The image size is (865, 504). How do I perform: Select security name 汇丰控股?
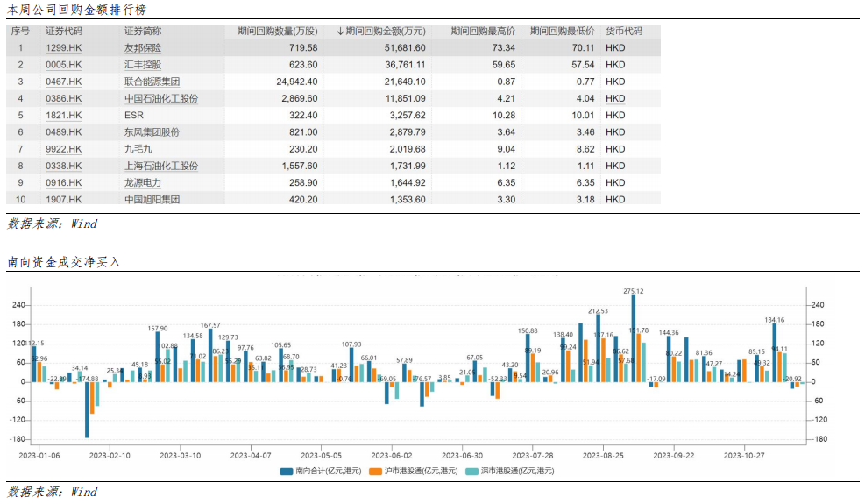(x=143, y=65)
